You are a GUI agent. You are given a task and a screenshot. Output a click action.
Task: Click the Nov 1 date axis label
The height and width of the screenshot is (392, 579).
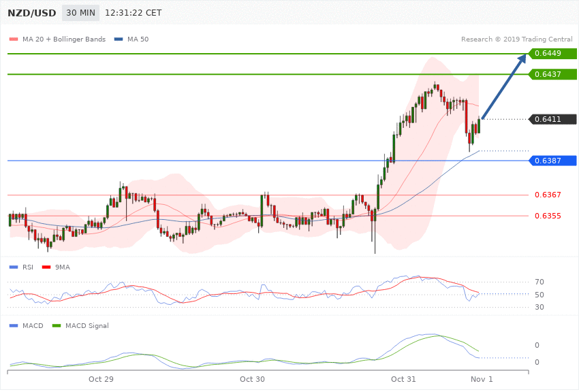pyautogui.click(x=482, y=379)
